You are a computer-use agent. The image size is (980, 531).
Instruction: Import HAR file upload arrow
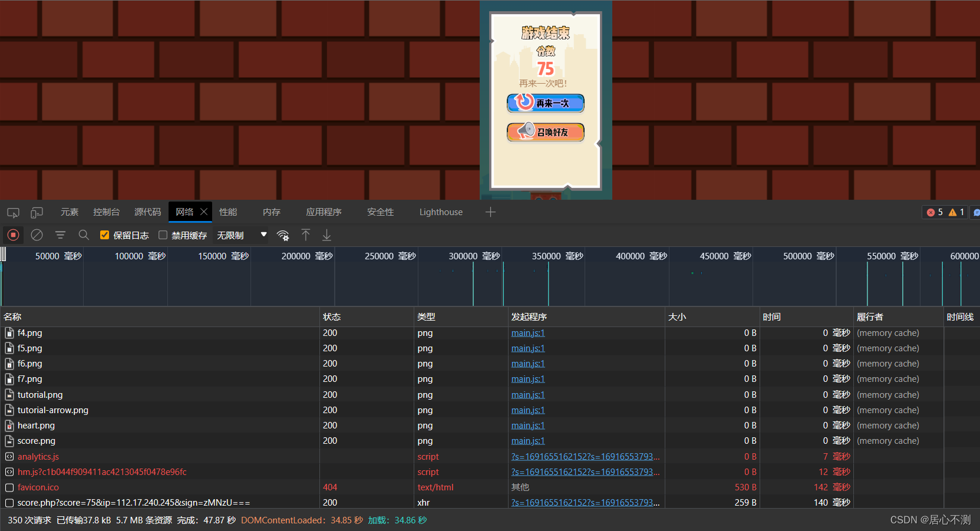[x=305, y=235]
